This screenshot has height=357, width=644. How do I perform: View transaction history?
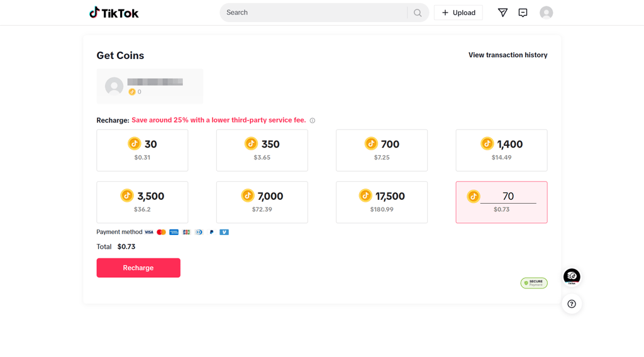point(508,55)
